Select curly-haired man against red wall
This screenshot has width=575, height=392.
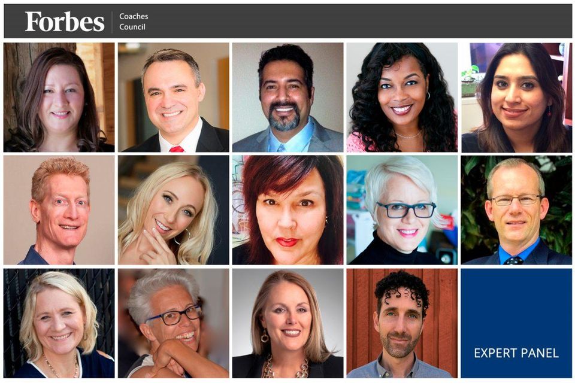(x=402, y=323)
